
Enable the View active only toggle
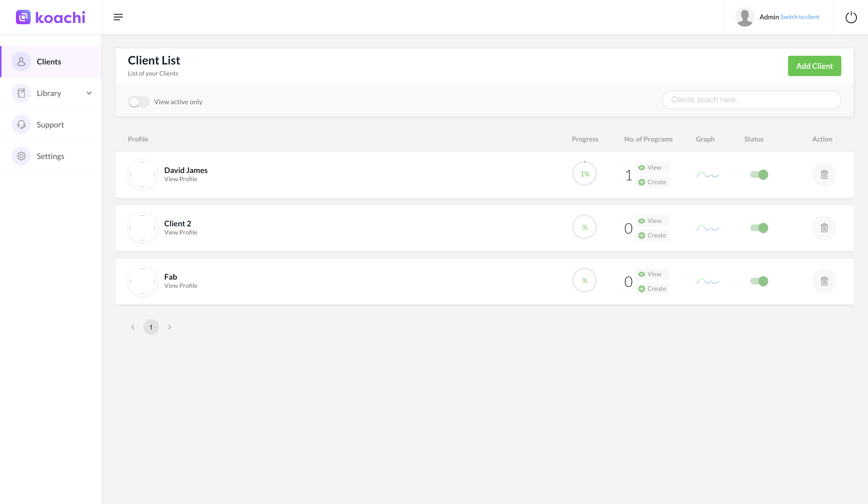138,102
